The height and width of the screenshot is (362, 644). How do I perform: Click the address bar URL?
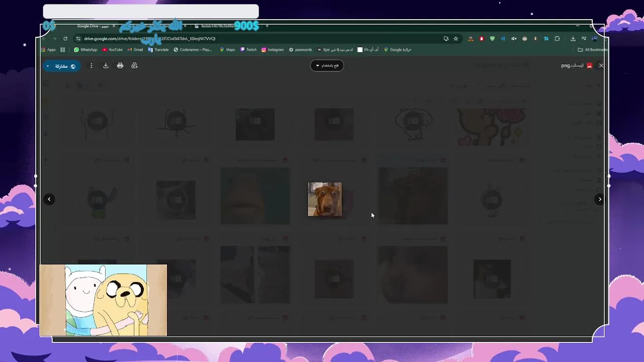point(150,39)
